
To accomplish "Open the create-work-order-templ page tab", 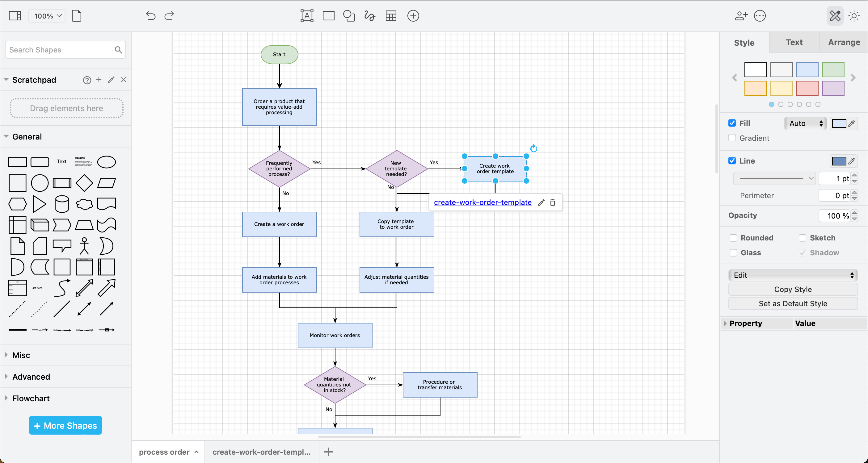I will [261, 452].
